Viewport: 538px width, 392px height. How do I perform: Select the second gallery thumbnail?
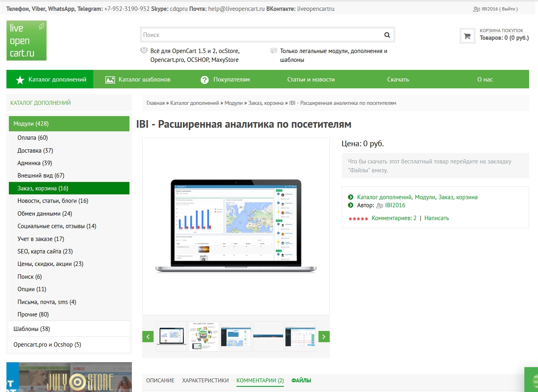tap(204, 337)
